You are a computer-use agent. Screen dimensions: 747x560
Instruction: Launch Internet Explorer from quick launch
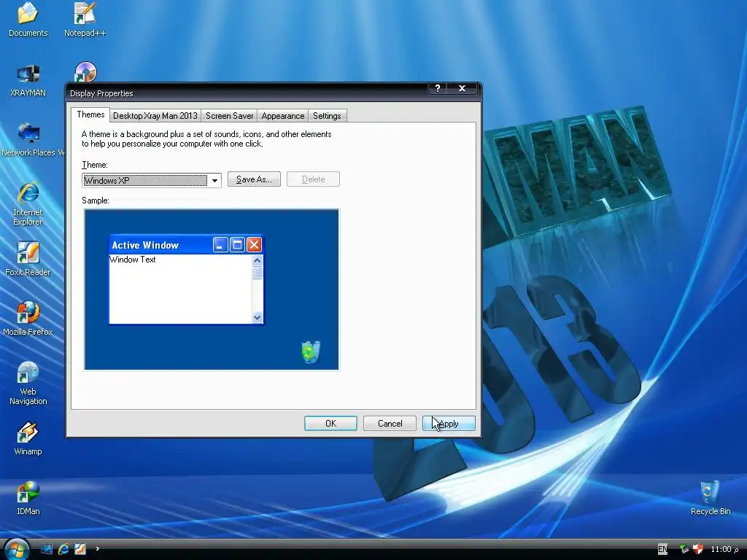(63, 549)
